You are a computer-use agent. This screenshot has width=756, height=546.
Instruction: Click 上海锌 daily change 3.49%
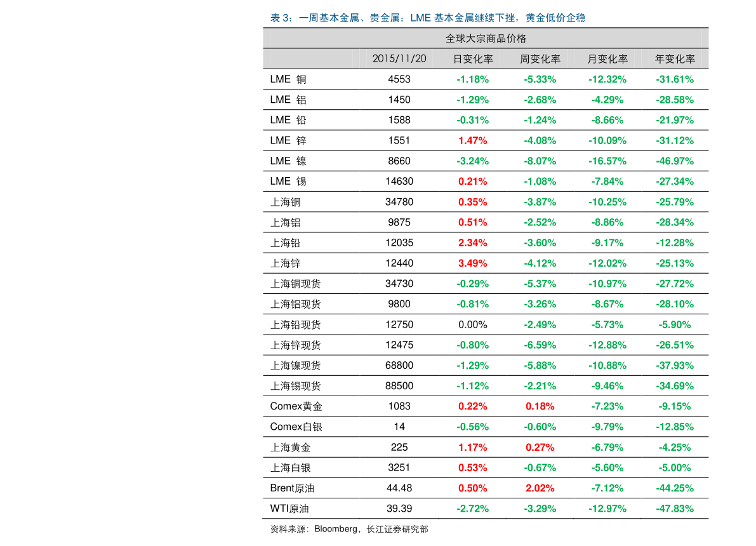pyautogui.click(x=472, y=263)
